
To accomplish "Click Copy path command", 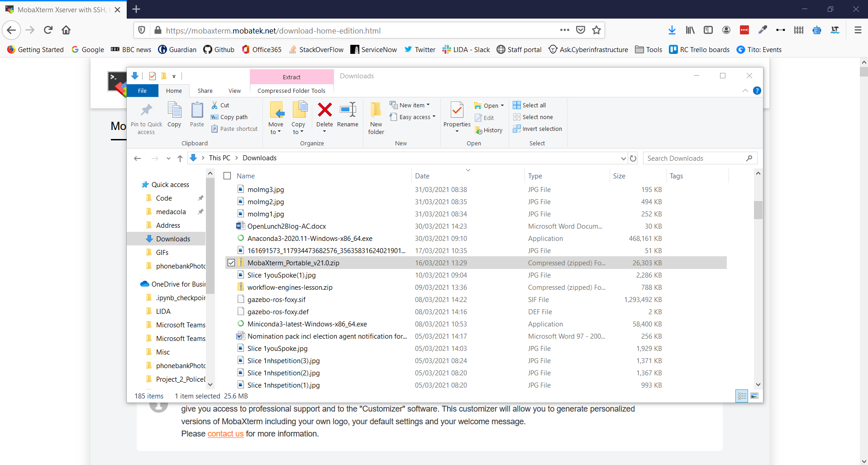I will 229,117.
